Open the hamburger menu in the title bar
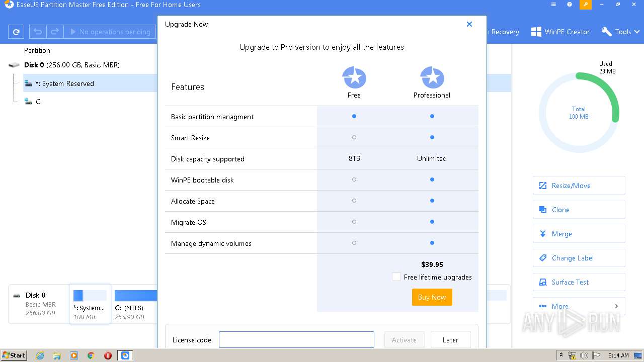 [x=553, y=5]
